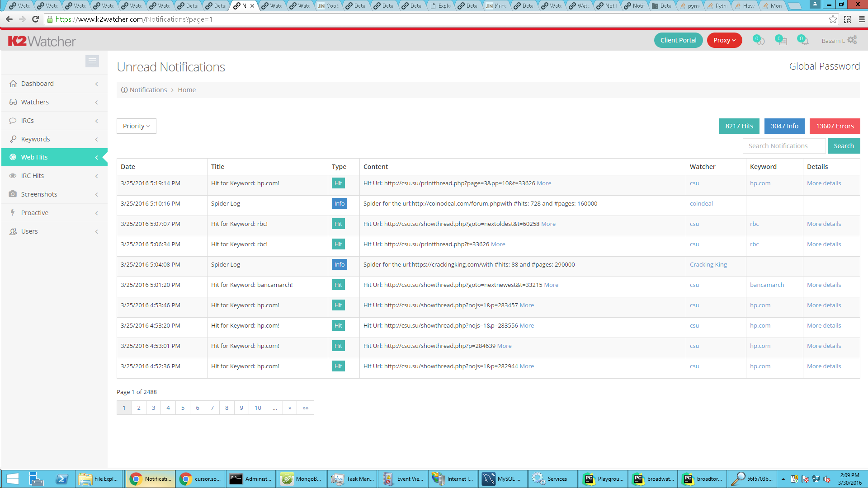
Task: Click More link in 5:01:20 PM content
Action: coord(551,285)
